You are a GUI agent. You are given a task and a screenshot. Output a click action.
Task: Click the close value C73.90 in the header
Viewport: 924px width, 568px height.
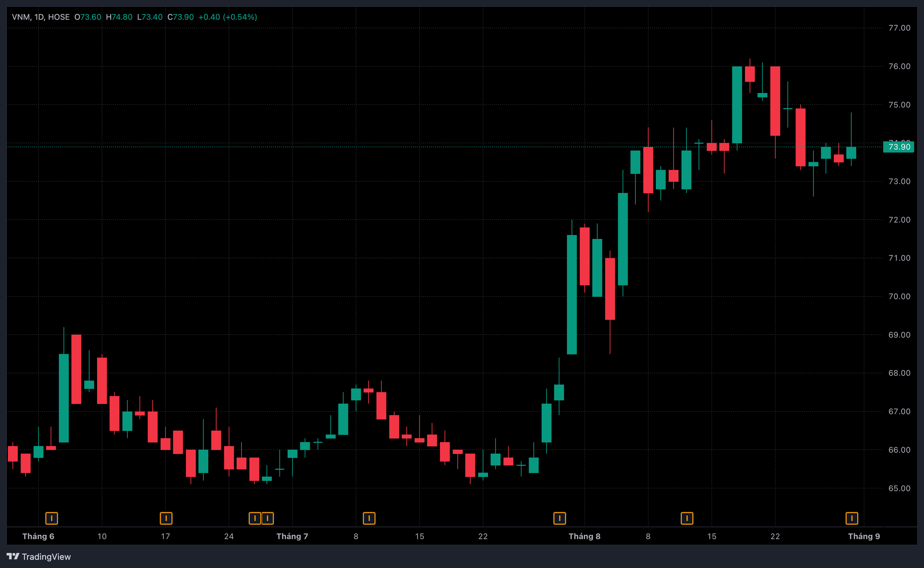pos(180,17)
